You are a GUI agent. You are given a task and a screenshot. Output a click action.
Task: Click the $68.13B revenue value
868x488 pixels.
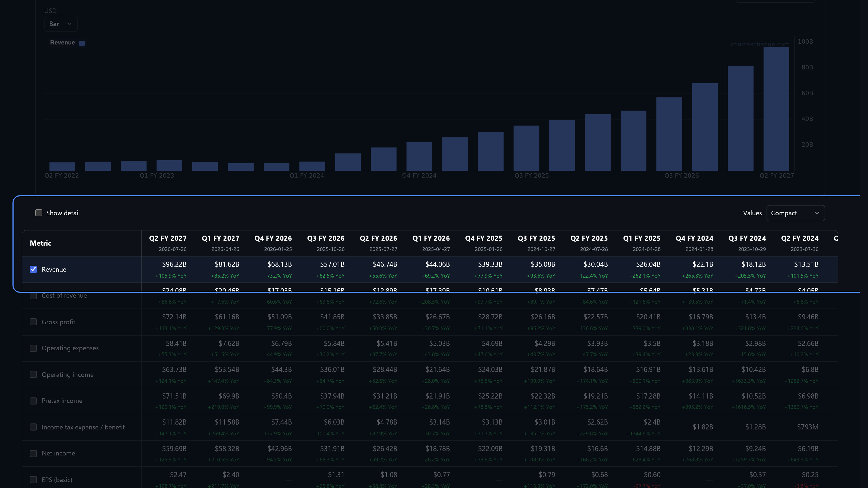coord(280,264)
